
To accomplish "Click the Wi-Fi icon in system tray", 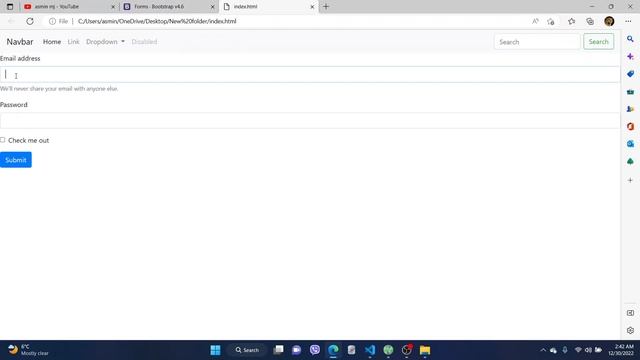I will tap(578, 350).
